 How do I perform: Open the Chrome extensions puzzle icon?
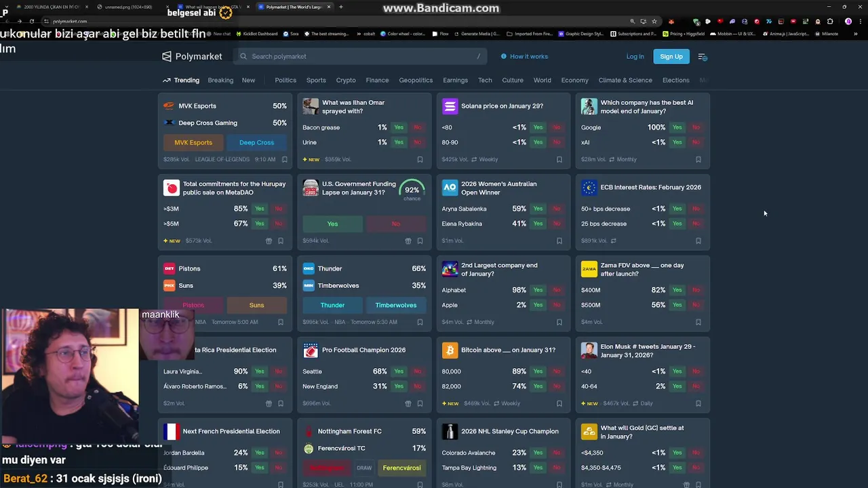(830, 21)
